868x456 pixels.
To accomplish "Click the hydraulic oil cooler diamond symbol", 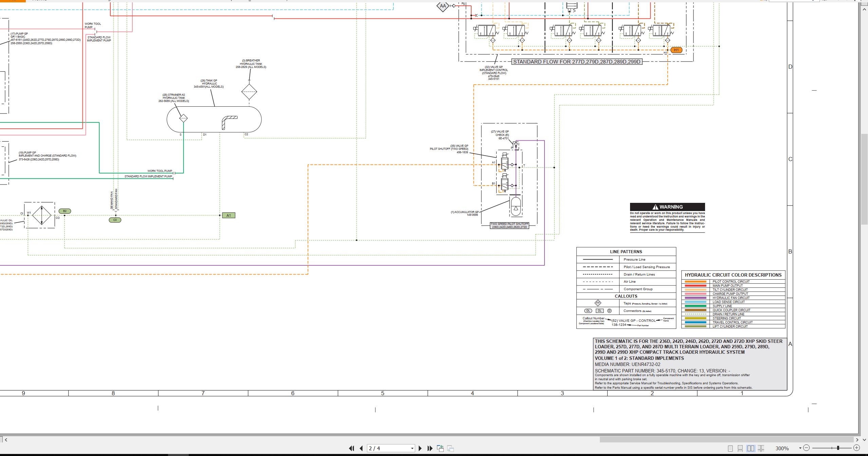I will click(41, 215).
